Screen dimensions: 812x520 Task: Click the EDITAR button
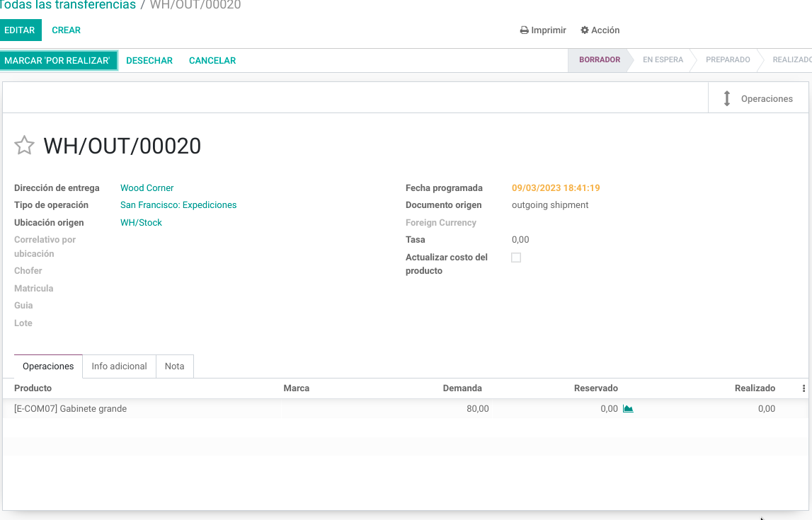tap(20, 30)
